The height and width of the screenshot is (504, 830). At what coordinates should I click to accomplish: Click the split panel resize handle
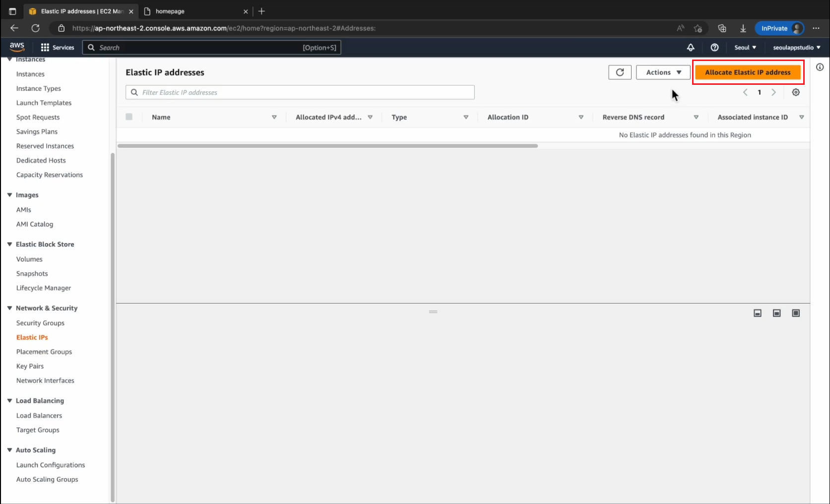click(433, 312)
